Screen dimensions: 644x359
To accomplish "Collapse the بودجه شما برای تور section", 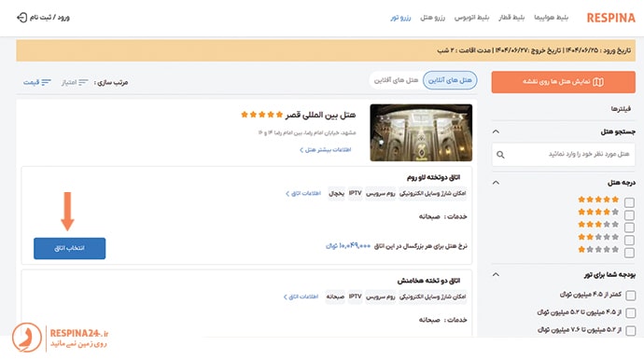I will tap(496, 274).
